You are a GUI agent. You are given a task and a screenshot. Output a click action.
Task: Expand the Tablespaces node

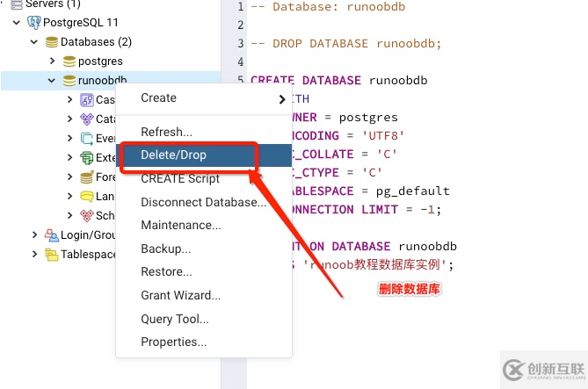click(34, 255)
